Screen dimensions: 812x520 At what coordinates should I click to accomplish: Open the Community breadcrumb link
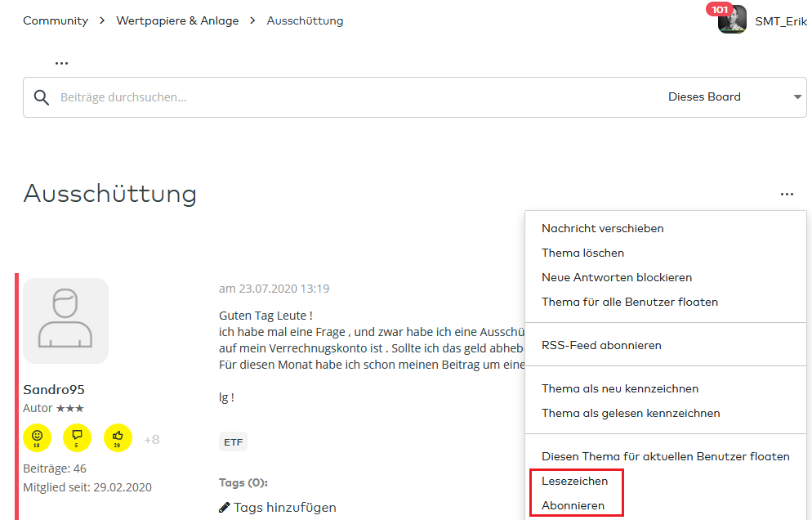pos(56,21)
